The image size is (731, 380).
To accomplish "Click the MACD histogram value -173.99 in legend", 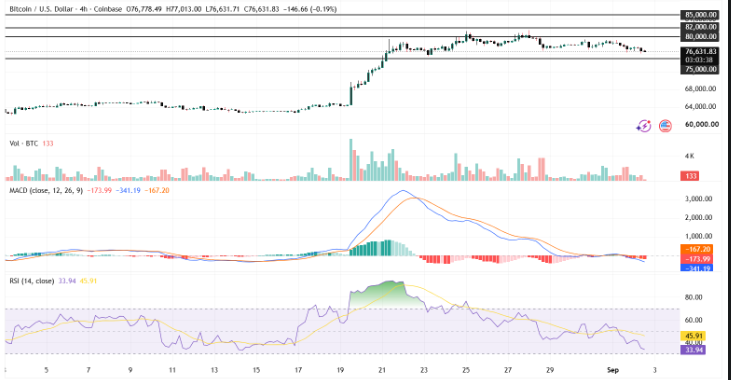I will [x=99, y=190].
